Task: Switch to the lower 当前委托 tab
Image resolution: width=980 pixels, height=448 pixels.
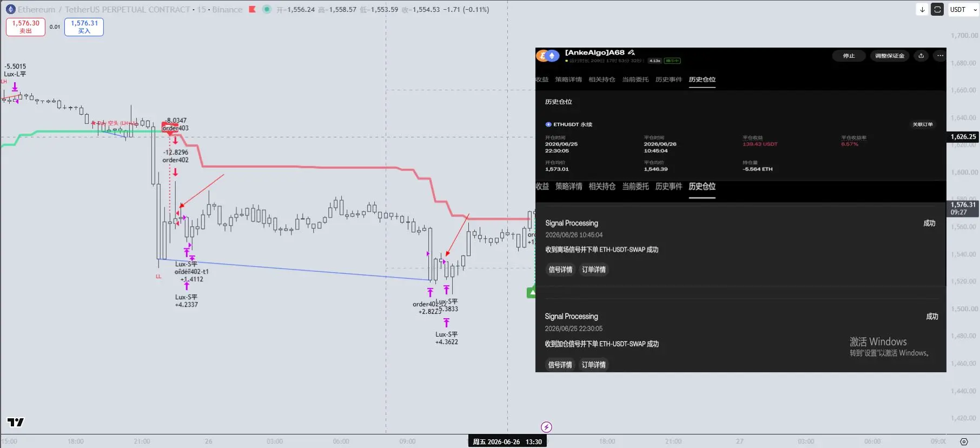Action: coord(635,187)
